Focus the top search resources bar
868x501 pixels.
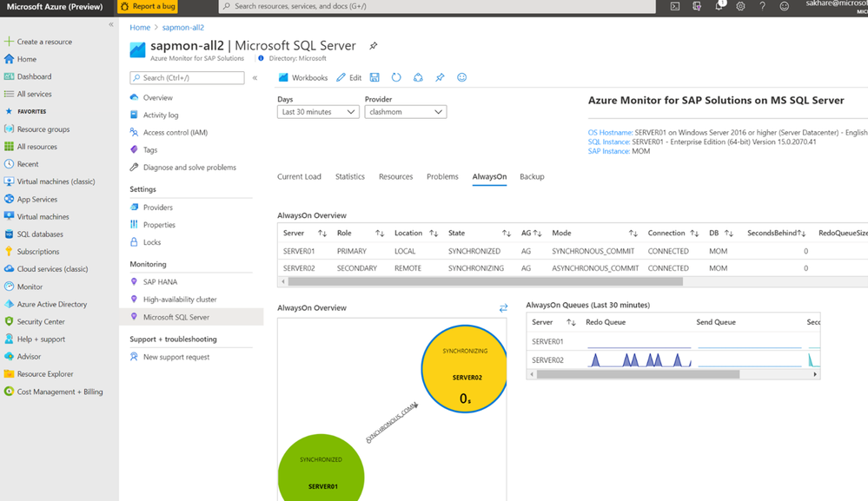click(x=437, y=7)
